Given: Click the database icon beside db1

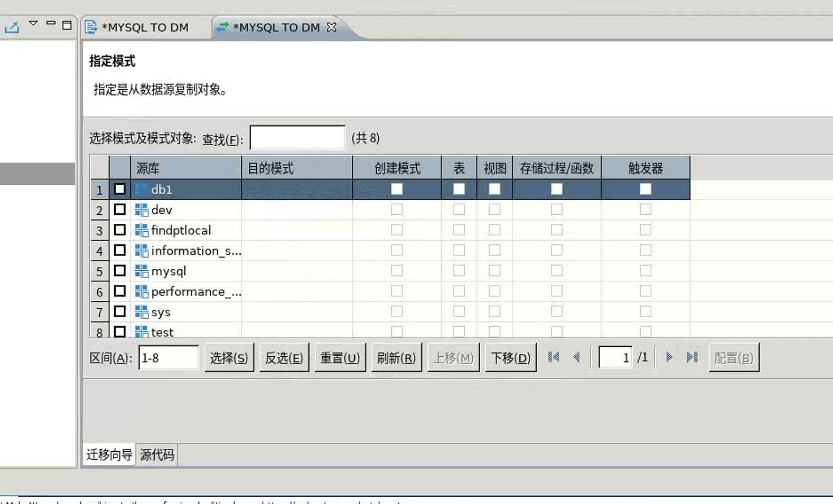Looking at the screenshot, I should (141, 189).
